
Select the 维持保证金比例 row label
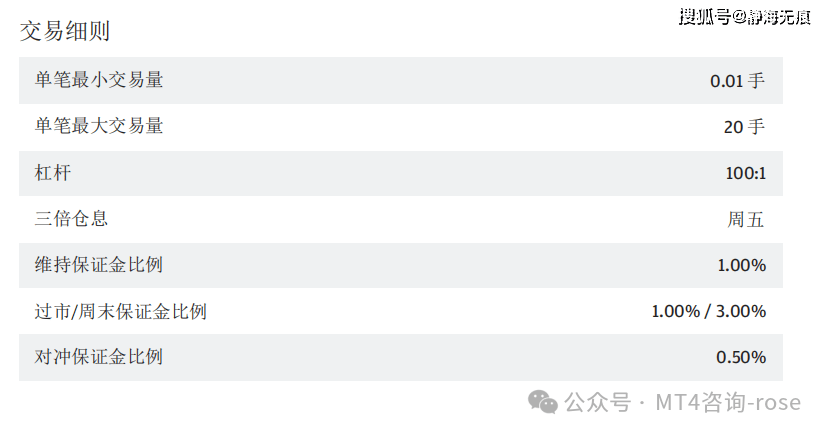tap(99, 265)
